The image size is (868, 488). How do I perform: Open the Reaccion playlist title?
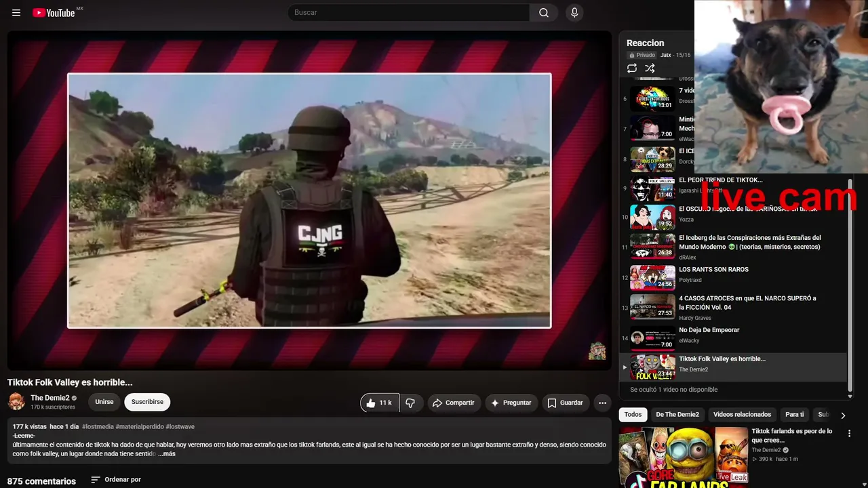(x=646, y=43)
